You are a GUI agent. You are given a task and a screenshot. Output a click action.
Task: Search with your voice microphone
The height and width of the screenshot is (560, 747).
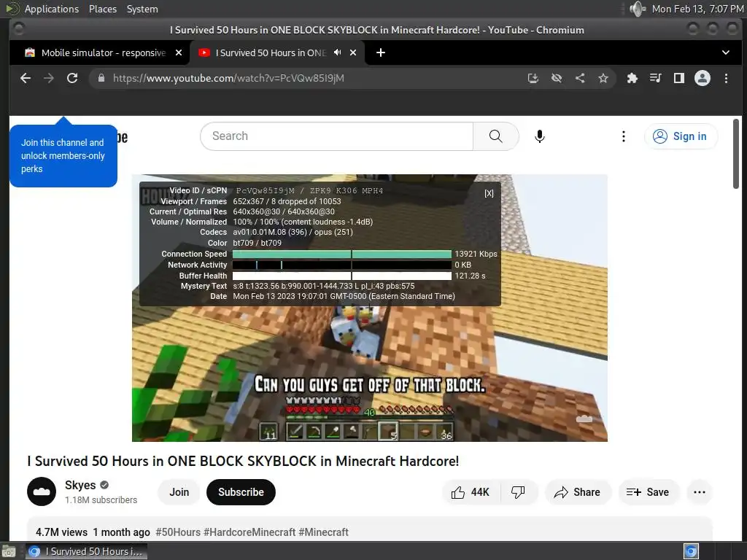point(539,136)
